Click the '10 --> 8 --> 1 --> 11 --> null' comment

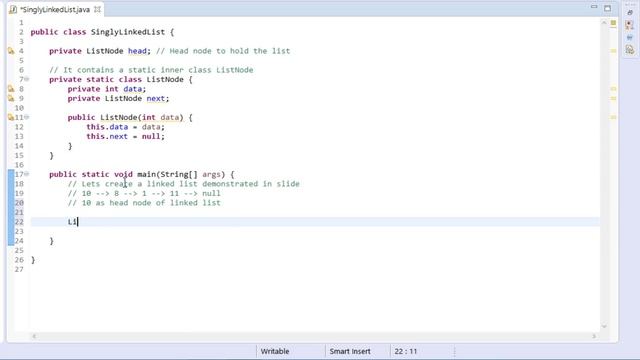144,193
